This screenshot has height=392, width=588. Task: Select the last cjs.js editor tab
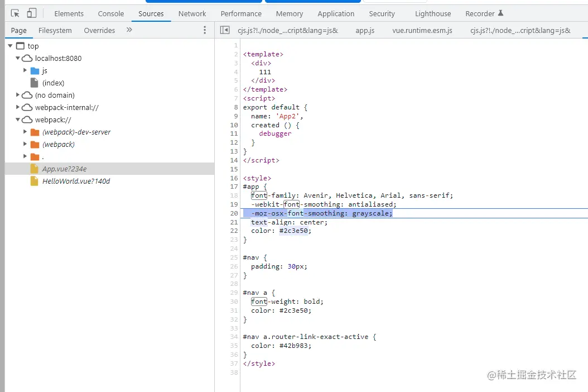coord(520,30)
